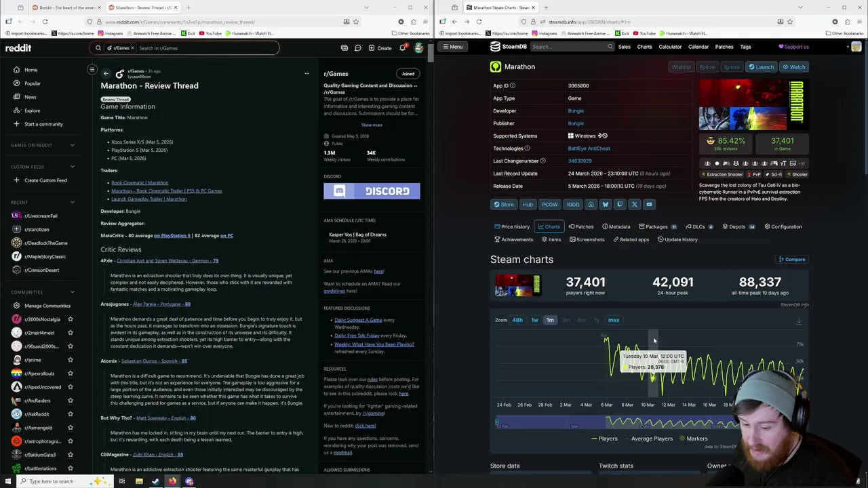Favorite r/Asmongold with its star
Viewport: 868px width, 488px height.
click(70, 428)
